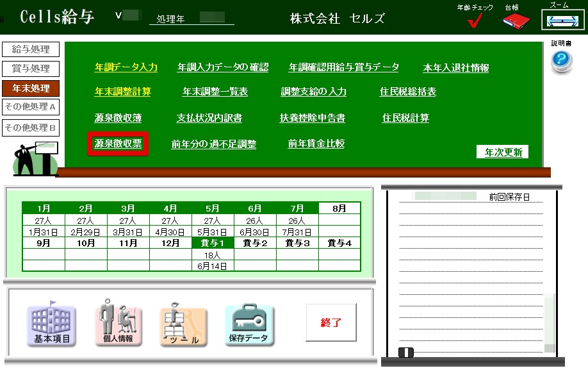Screen dimensions: 588x375
Task: Click the 終了 button
Action: [331, 322]
